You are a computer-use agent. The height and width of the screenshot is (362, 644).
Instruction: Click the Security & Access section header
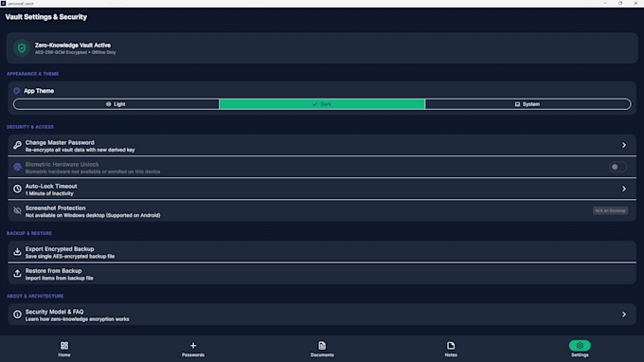coord(30,127)
